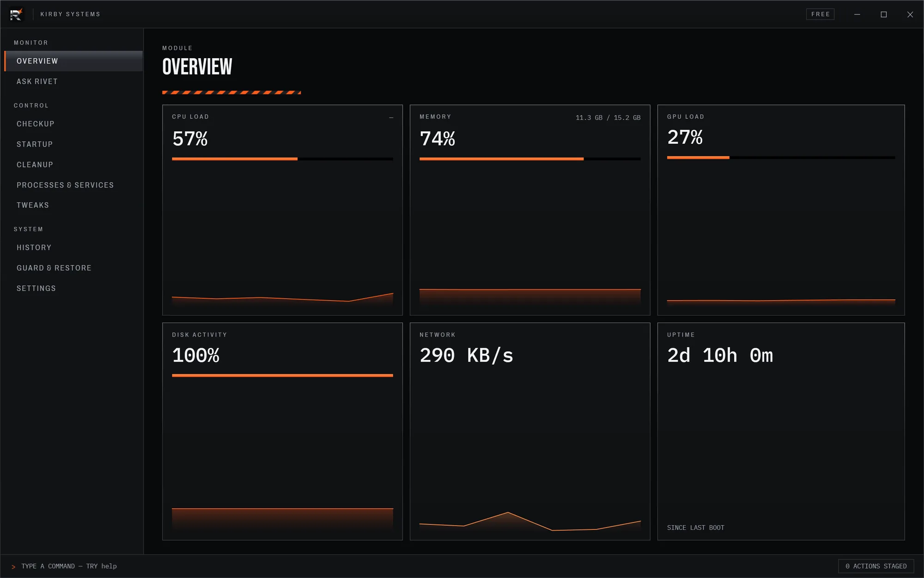Click the 0 Actions Staged button
Viewport: 924px width, 578px height.
876,566
